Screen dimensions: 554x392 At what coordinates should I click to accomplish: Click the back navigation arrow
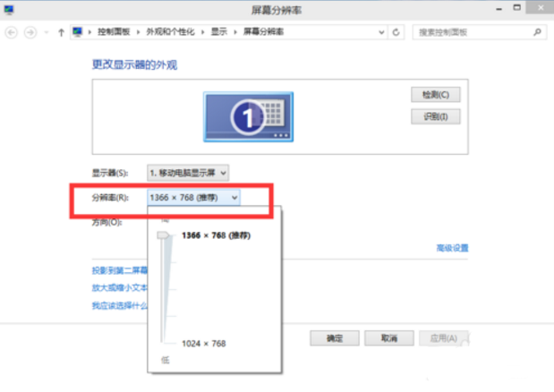[x=12, y=32]
